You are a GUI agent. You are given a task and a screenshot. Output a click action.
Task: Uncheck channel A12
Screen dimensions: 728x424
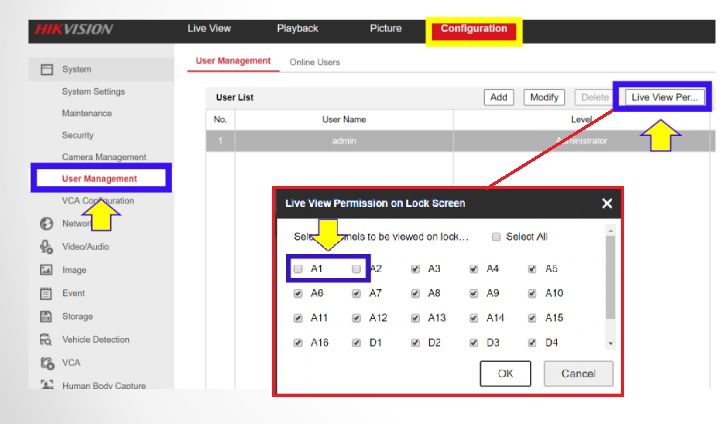pos(357,318)
